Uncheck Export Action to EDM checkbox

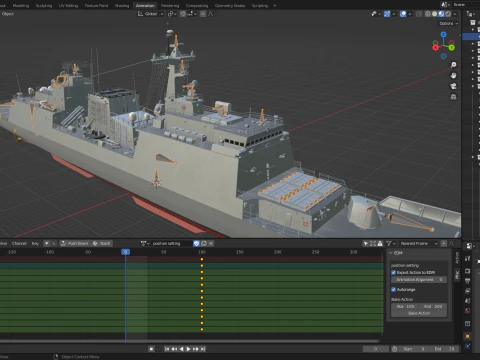pyautogui.click(x=393, y=272)
